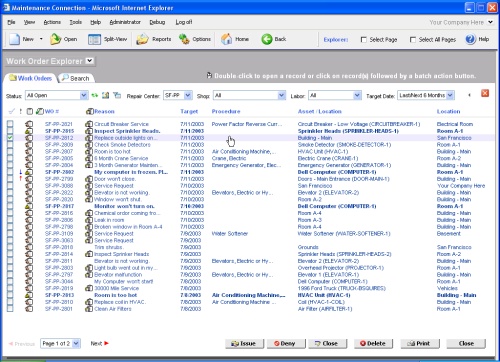Open the Reports toolbar item

click(x=154, y=39)
